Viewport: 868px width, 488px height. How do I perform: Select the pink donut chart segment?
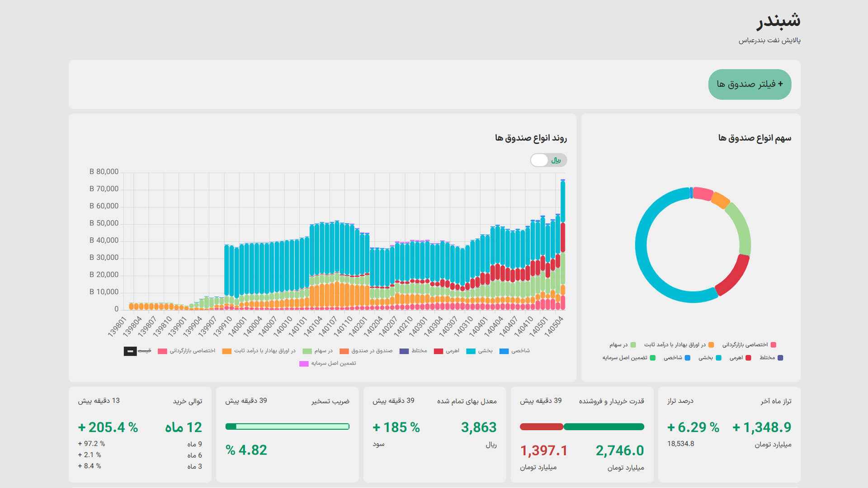click(703, 193)
